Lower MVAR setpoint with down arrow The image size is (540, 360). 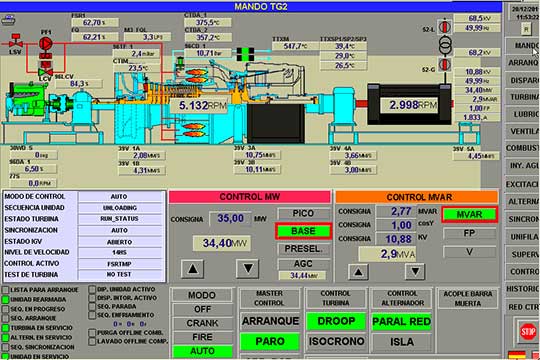pos(415,272)
